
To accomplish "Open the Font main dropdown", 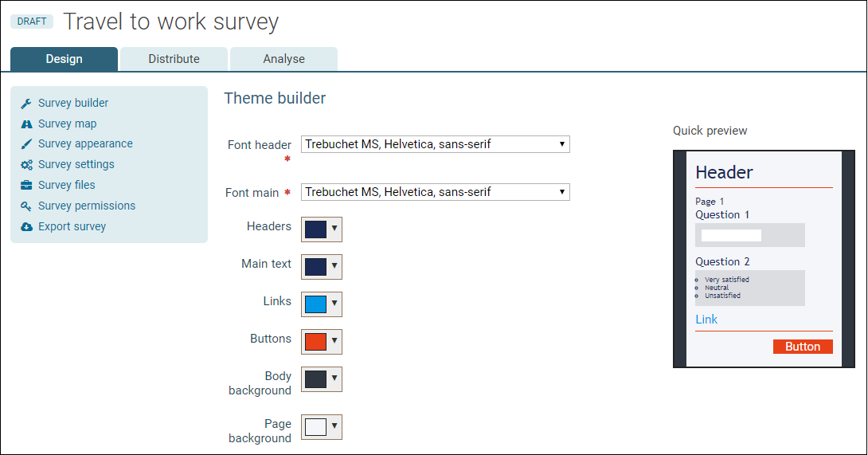I will click(435, 192).
